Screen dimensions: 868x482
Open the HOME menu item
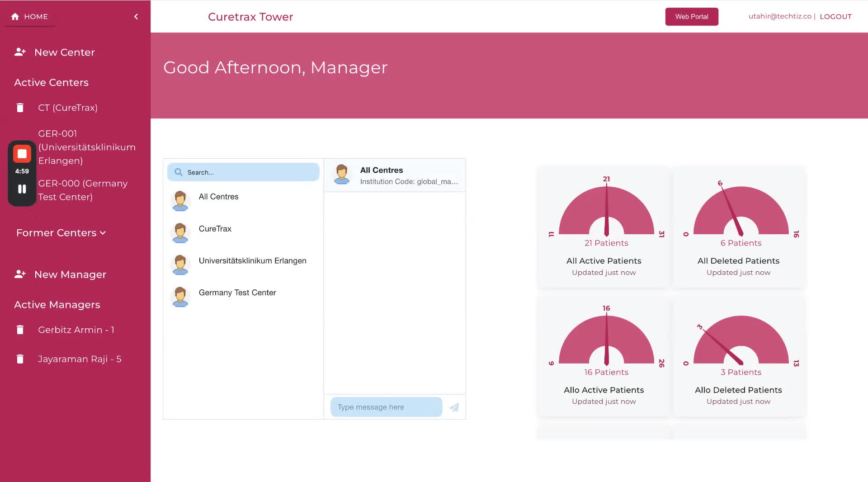30,17
